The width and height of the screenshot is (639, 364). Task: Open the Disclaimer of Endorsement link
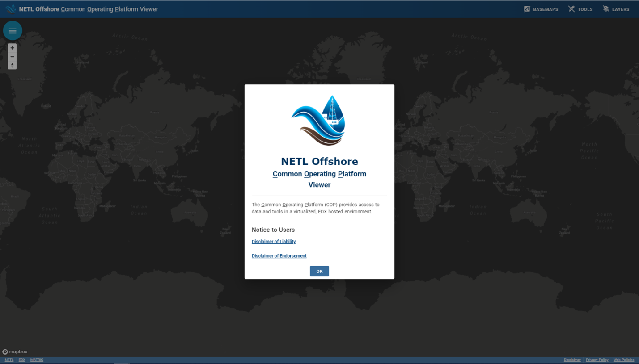pyautogui.click(x=279, y=256)
